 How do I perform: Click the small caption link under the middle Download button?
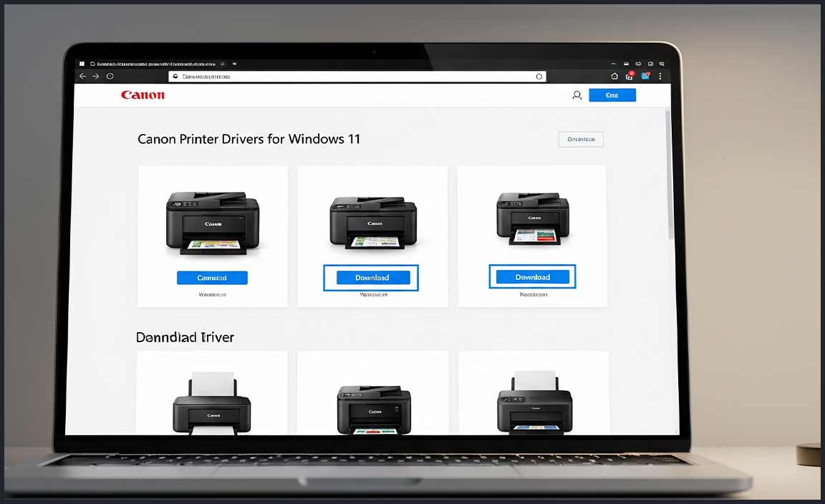click(x=374, y=295)
